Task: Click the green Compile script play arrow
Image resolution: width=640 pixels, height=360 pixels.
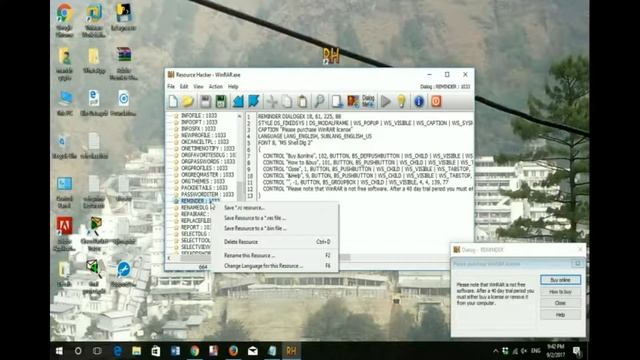Action: [x=385, y=101]
